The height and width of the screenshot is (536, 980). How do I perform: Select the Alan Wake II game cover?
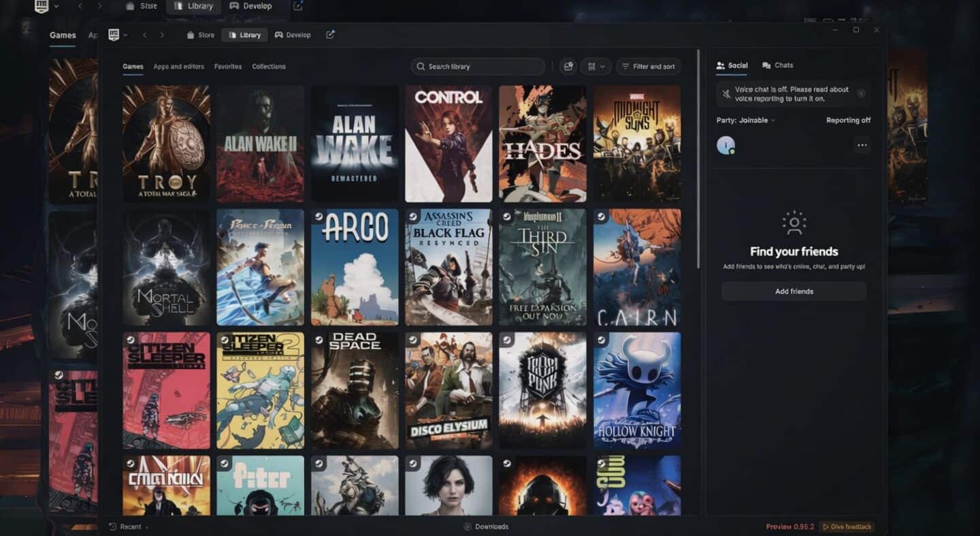(260, 144)
